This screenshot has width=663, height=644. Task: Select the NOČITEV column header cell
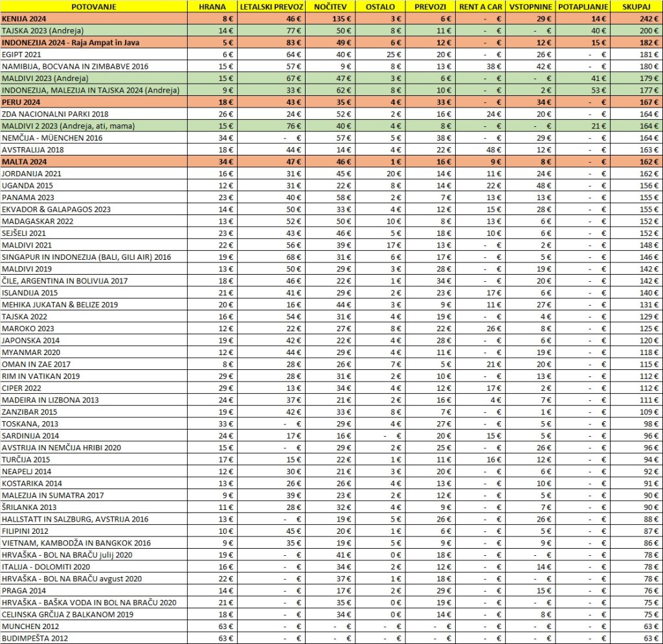(x=328, y=6)
